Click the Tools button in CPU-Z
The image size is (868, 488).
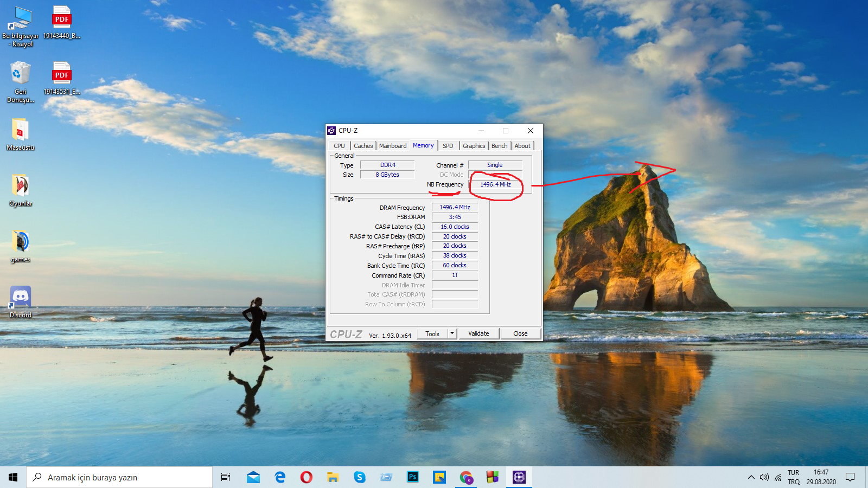(432, 333)
